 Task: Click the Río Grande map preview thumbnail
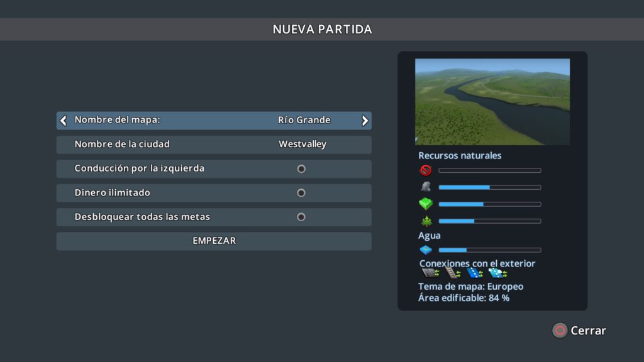coord(492,102)
